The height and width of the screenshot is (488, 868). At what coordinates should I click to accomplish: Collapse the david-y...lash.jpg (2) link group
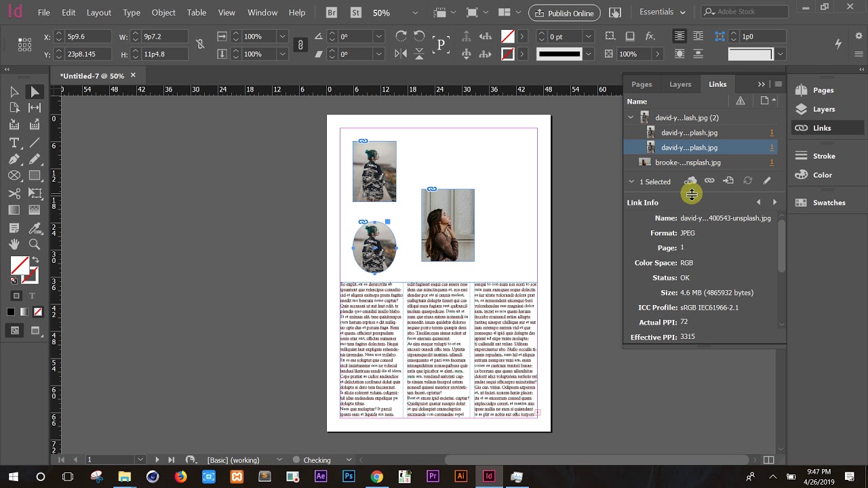pos(631,117)
